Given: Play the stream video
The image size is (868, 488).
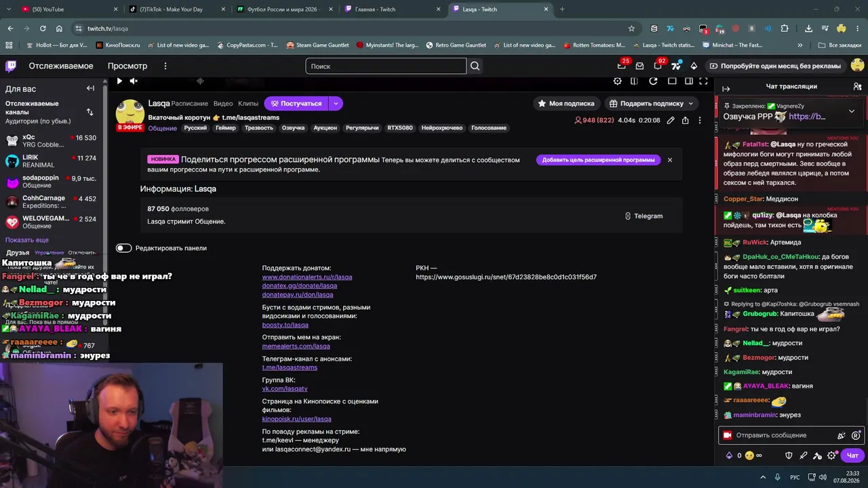Looking at the screenshot, I should [119, 81].
